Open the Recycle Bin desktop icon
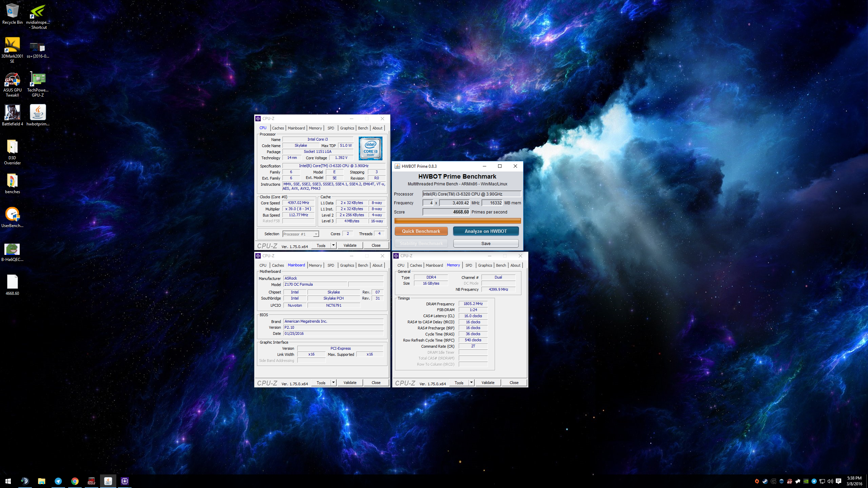This screenshot has width=868, height=488. pos(13,14)
